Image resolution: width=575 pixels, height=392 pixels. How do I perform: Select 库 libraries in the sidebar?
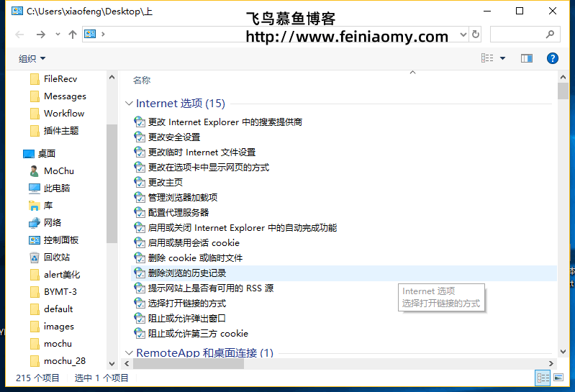41,205
